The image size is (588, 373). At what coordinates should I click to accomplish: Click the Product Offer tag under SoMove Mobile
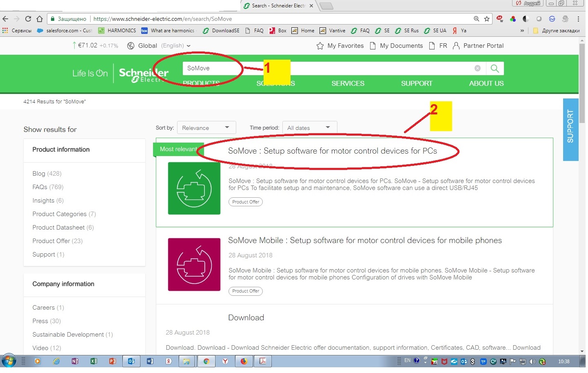246,292
